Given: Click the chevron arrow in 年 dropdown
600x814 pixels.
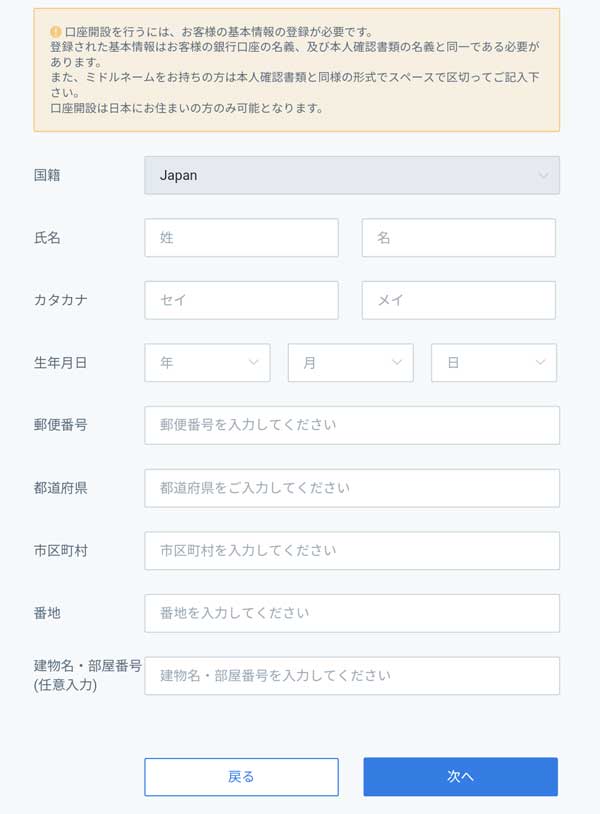Looking at the screenshot, I should (254, 363).
